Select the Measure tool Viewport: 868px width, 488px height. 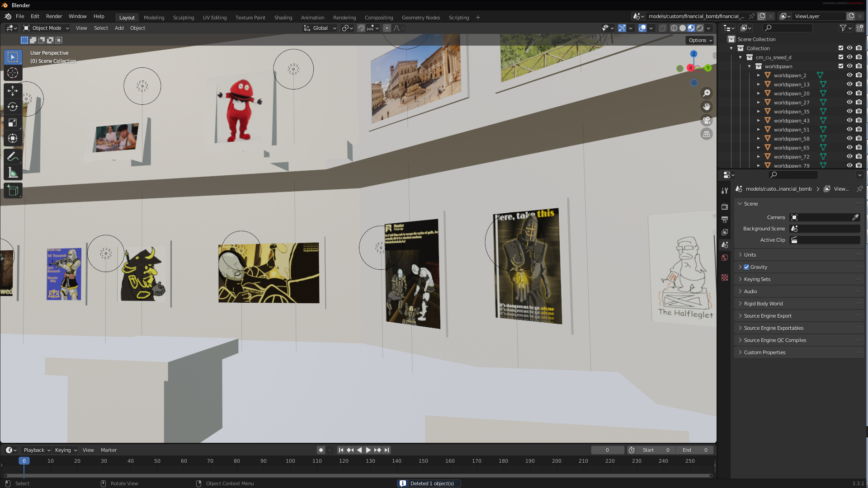13,173
